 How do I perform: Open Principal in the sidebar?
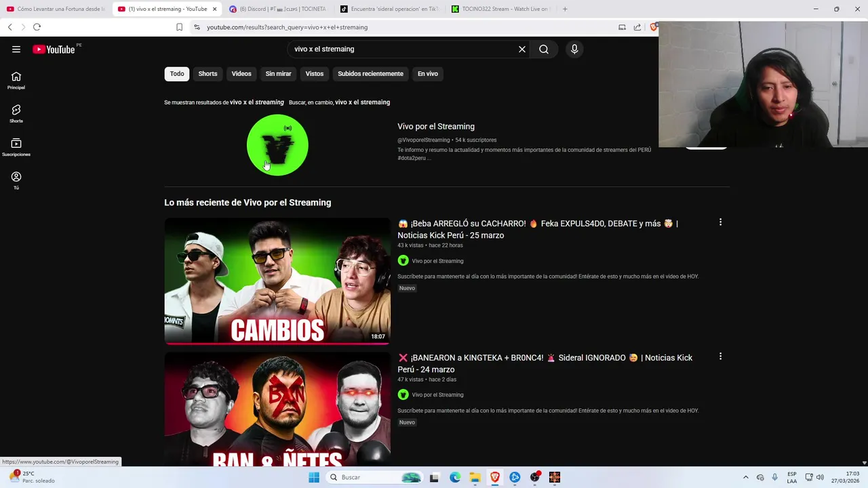click(16, 81)
